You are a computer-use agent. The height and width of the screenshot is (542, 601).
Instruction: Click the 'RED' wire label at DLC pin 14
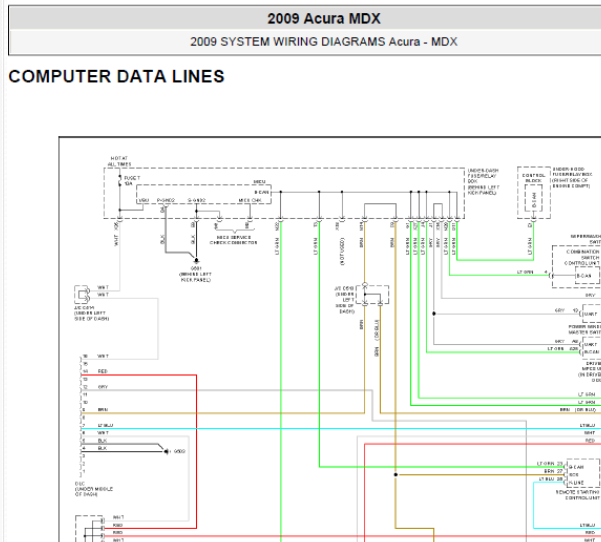pyautogui.click(x=103, y=371)
